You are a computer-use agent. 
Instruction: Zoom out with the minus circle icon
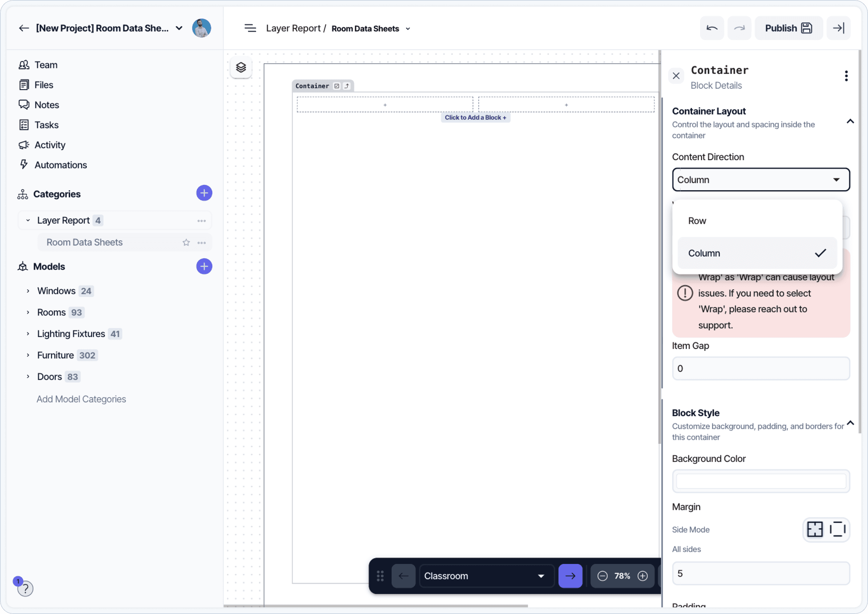[602, 576]
